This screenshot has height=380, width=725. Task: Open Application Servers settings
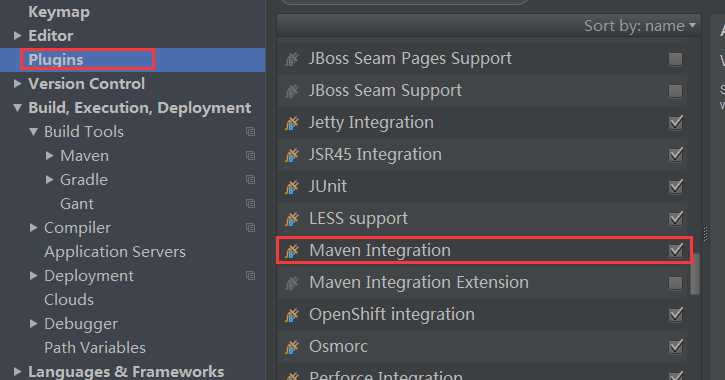pos(115,252)
